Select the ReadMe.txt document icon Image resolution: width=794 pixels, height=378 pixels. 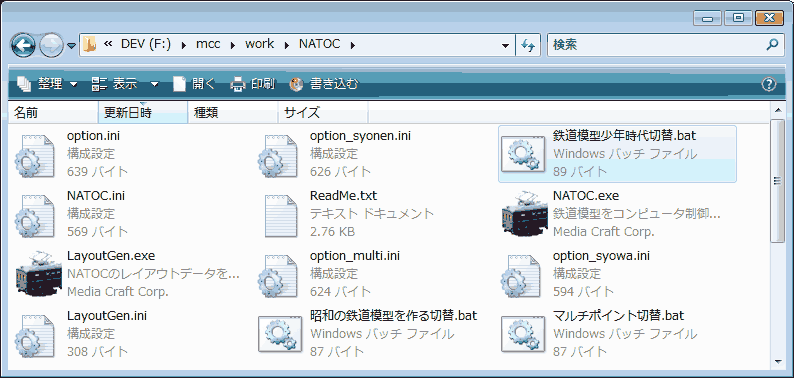[x=281, y=216]
